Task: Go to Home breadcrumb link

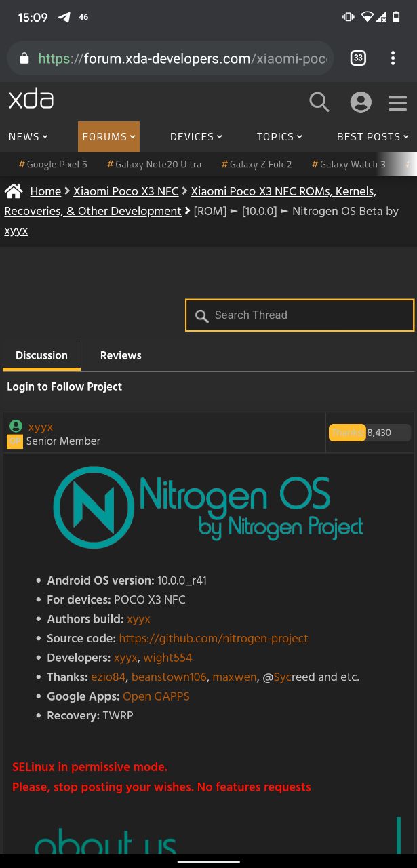Action: click(x=45, y=191)
